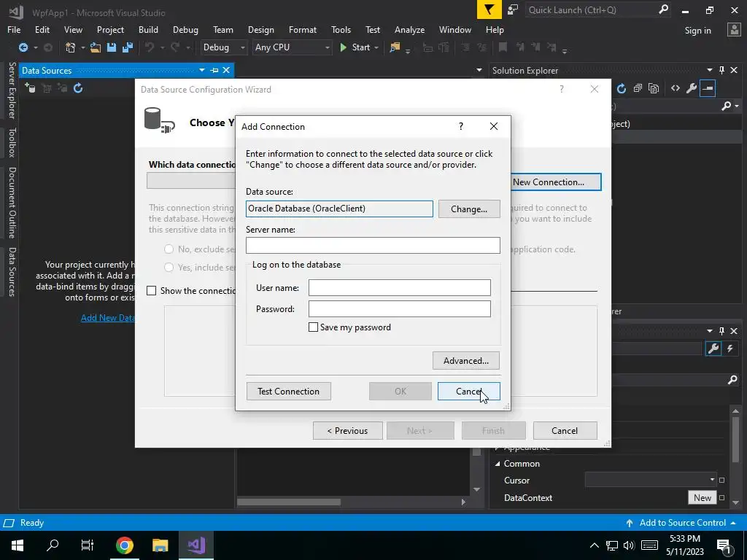Click the Refresh icon in Solution Explorer
747x560 pixels.
(x=622, y=88)
